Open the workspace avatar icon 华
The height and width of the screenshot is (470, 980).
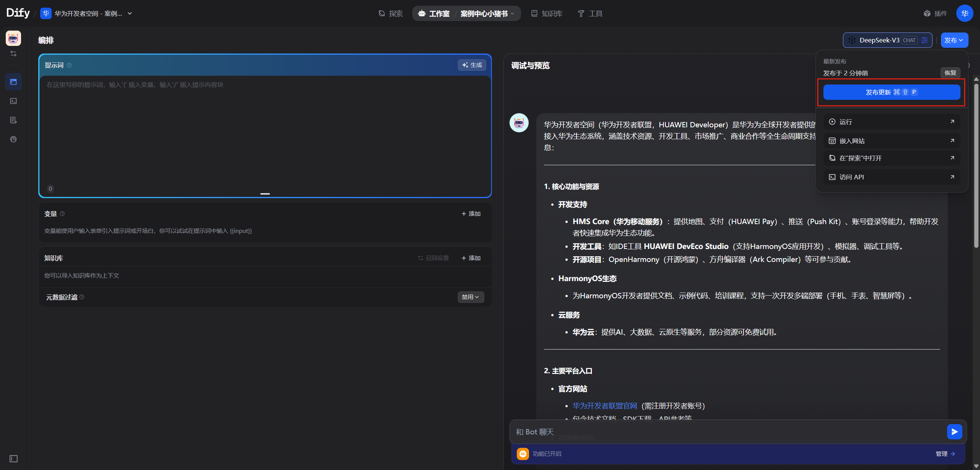[x=46, y=13]
